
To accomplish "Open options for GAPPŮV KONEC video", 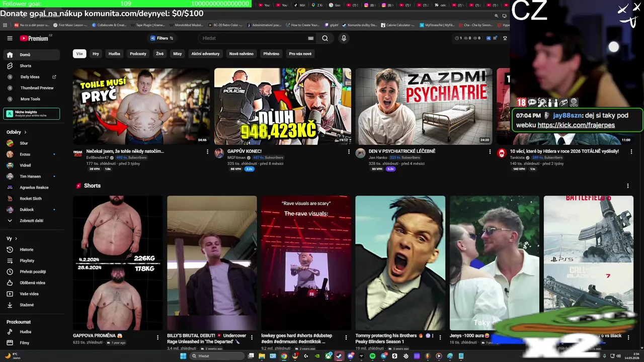I will point(349,151).
